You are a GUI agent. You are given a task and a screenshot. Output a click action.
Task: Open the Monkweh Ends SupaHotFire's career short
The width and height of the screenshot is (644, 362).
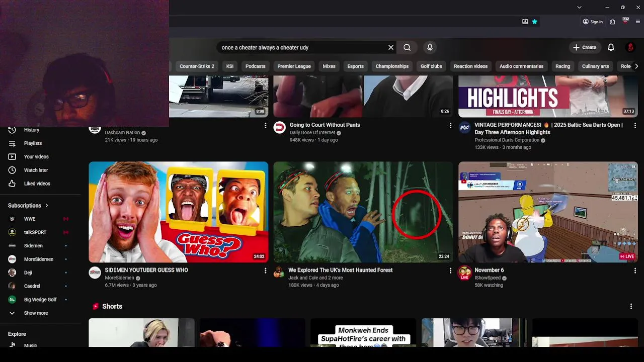coord(363,332)
